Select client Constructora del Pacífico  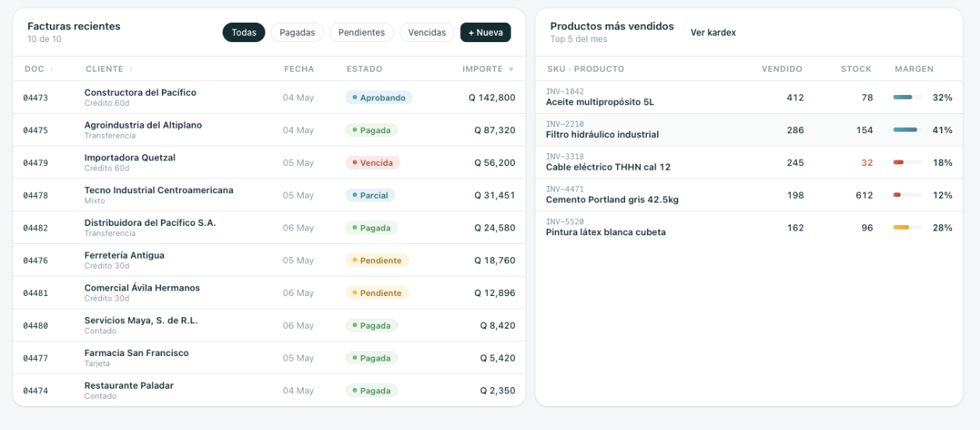coord(140,93)
